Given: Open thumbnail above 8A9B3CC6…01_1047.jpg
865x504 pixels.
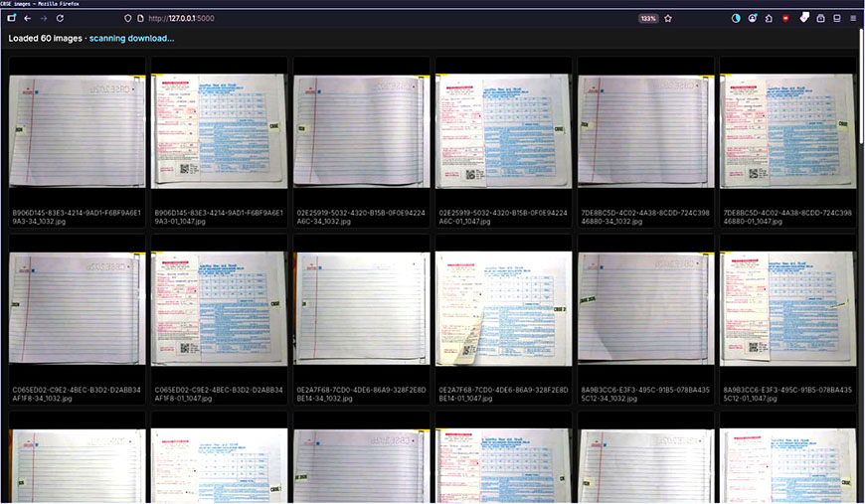Looking at the screenshot, I should coord(788,309).
